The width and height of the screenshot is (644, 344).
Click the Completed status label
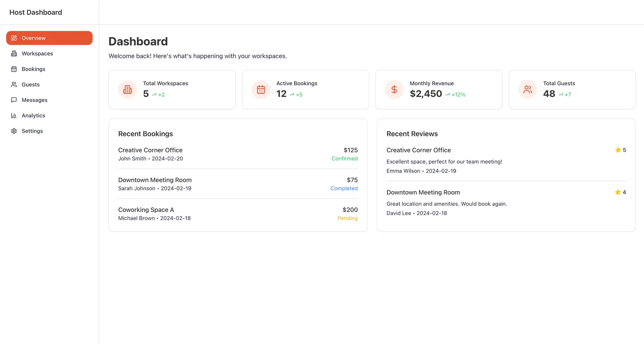[x=344, y=188]
